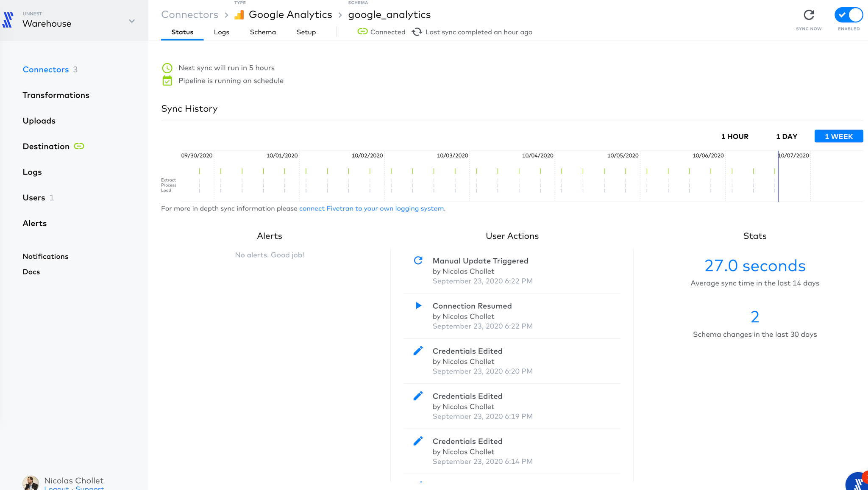Click pencil icon for 6:20 PM Credentials Edited
The height and width of the screenshot is (490, 868).
418,351
